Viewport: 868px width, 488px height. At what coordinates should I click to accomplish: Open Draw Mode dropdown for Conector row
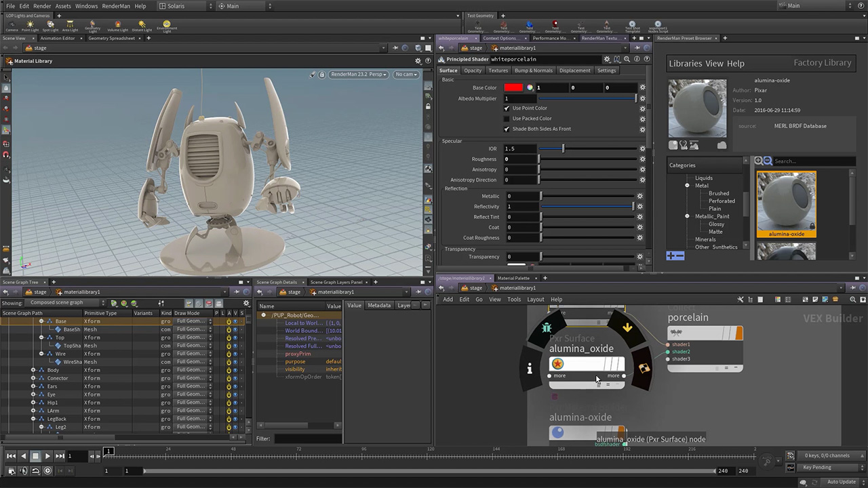click(x=194, y=378)
